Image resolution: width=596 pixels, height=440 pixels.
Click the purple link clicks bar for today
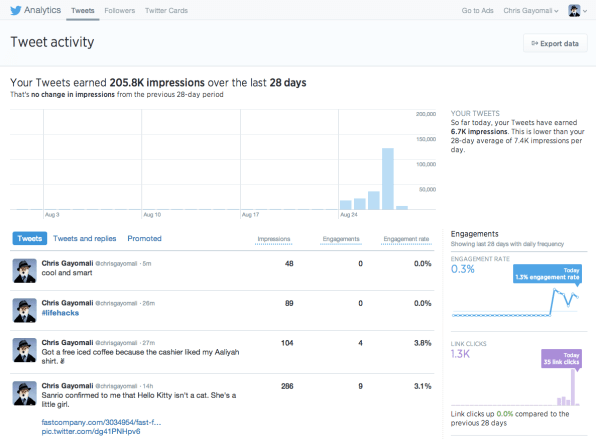pyautogui.click(x=573, y=387)
